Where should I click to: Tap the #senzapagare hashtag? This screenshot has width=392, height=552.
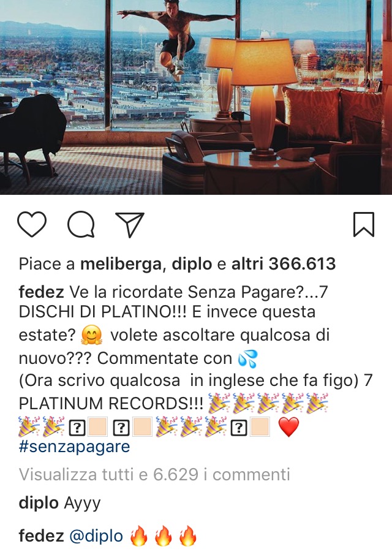click(x=74, y=447)
